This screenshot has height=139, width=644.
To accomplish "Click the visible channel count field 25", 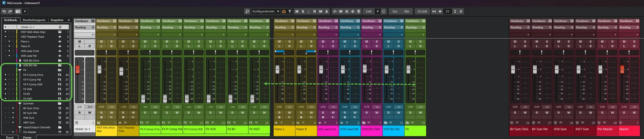I will [447, 11].
